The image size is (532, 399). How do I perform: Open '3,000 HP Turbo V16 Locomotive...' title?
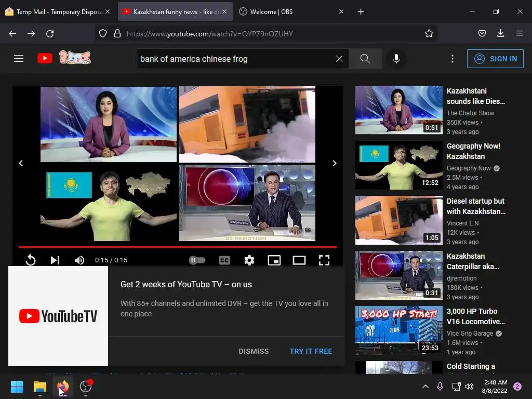coord(476,316)
